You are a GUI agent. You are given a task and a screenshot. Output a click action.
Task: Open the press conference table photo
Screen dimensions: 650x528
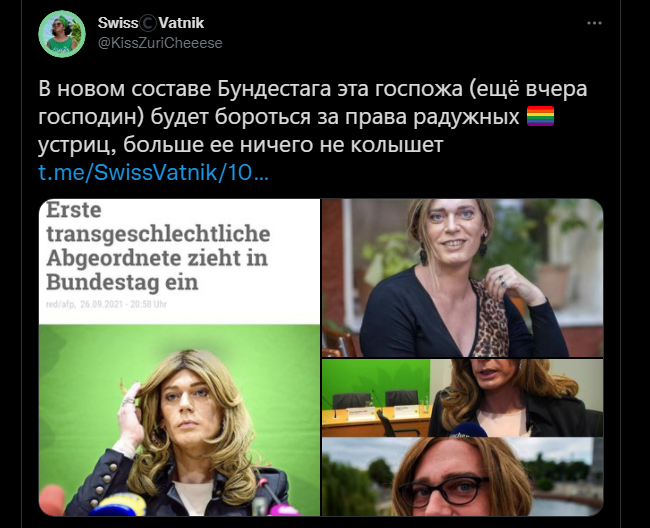(463, 398)
